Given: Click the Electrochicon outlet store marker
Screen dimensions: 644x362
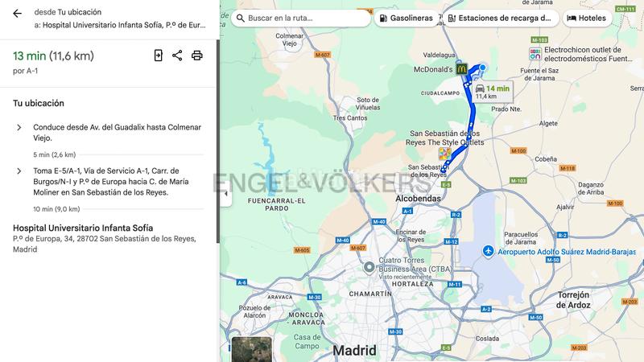Looking at the screenshot, I should click(535, 54).
